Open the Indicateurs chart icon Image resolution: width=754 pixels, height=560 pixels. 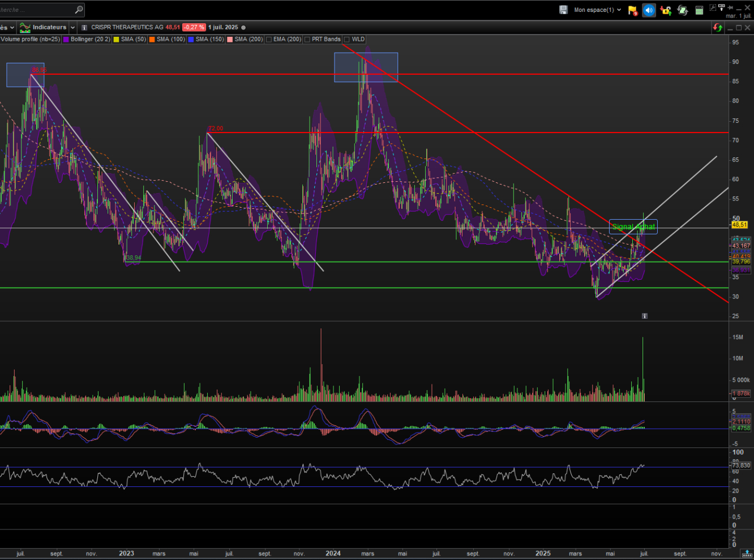[x=25, y=27]
